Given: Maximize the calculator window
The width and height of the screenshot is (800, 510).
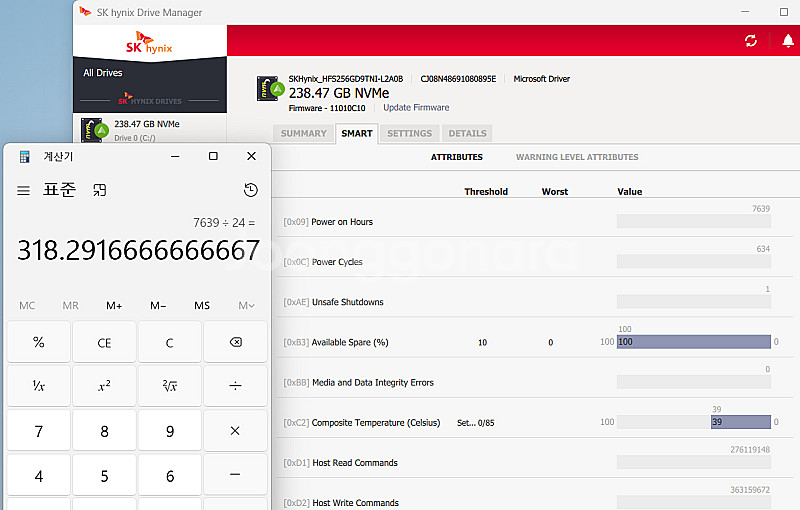Looking at the screenshot, I should click(213, 156).
